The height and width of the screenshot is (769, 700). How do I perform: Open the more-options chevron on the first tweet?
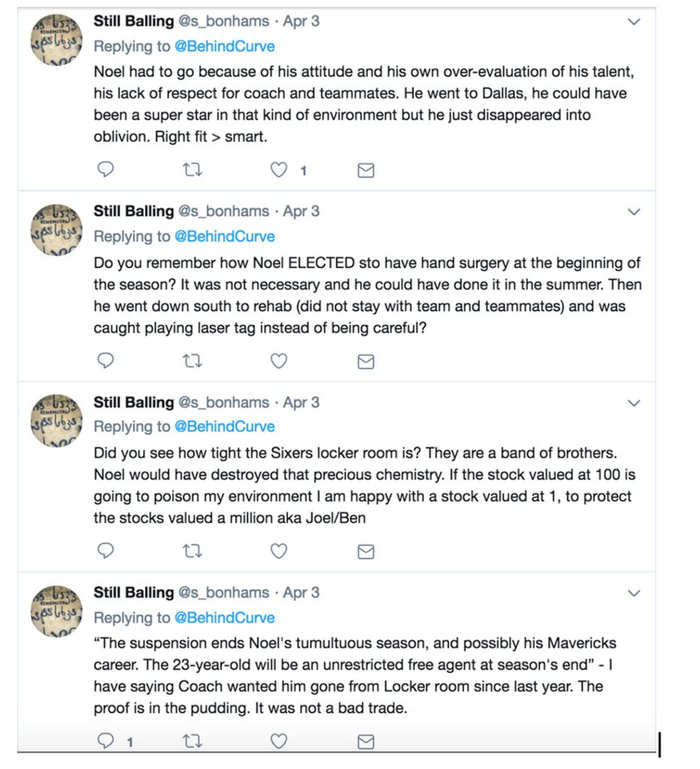pyautogui.click(x=633, y=22)
